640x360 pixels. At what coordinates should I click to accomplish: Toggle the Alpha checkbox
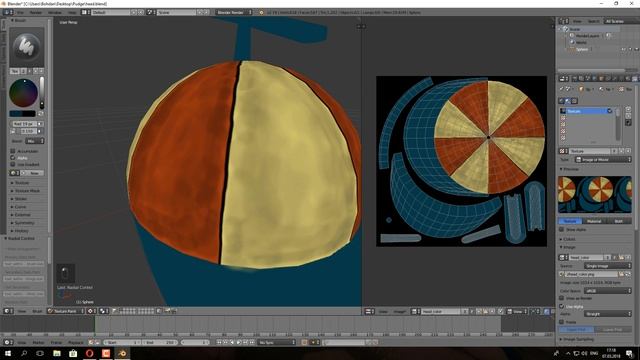point(13,158)
